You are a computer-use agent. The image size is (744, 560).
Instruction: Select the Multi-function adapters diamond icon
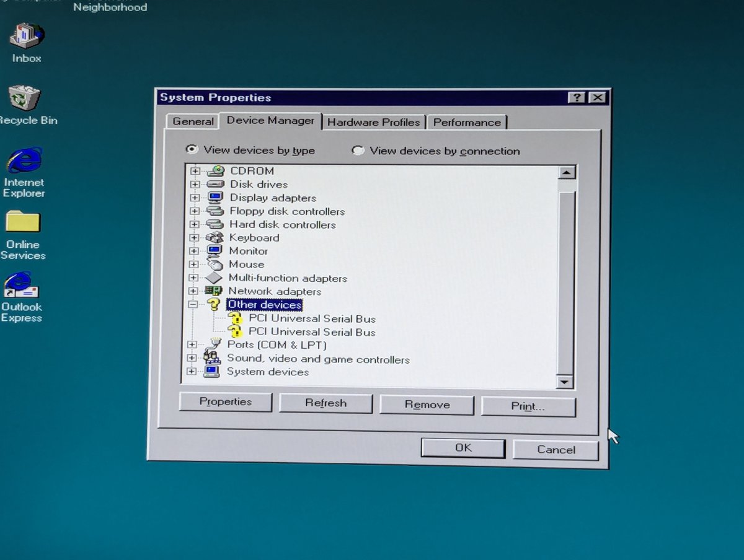point(214,278)
